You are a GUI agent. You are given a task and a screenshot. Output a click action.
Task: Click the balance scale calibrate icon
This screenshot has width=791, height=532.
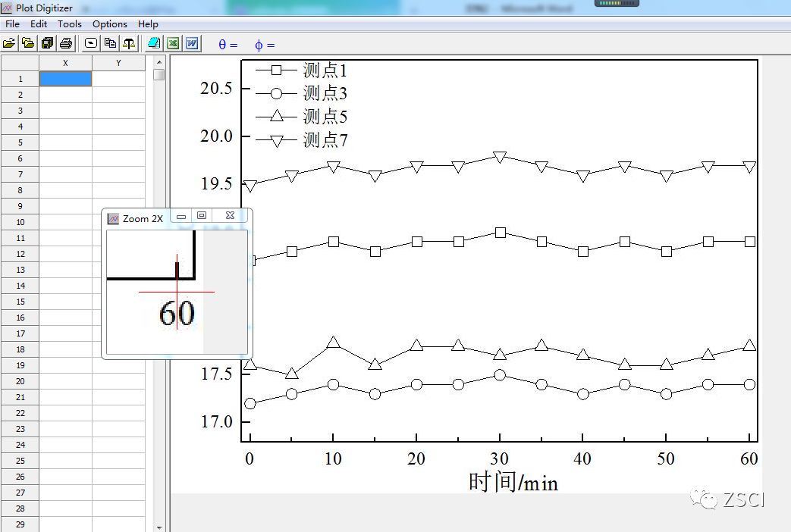[129, 44]
